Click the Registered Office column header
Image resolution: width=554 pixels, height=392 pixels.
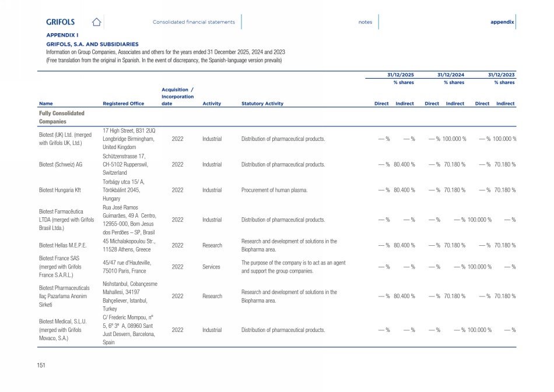(x=123, y=104)
